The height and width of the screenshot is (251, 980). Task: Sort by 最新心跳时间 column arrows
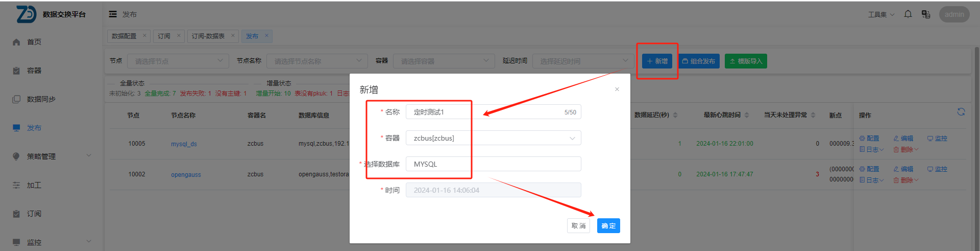click(x=747, y=115)
